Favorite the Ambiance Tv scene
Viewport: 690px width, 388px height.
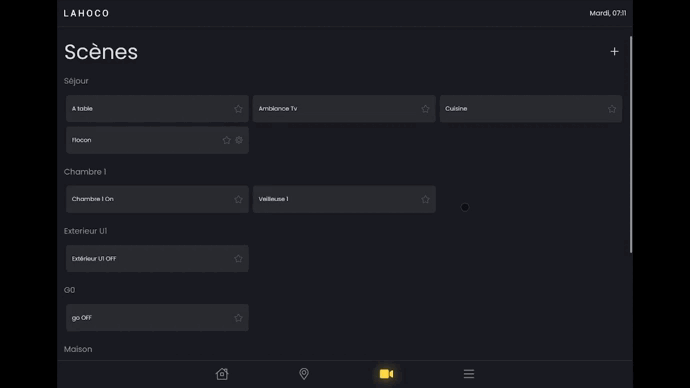click(425, 109)
